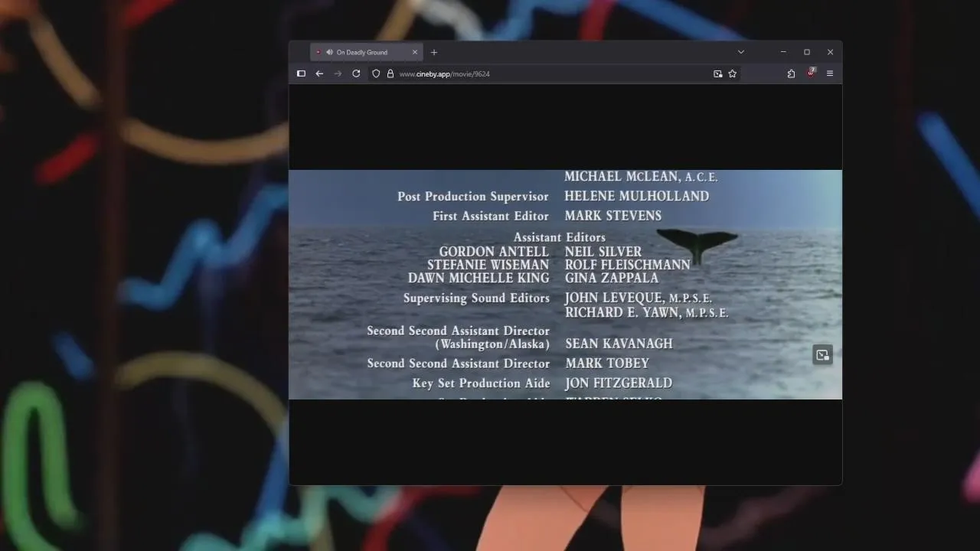This screenshot has width=980, height=551.
Task: Open the Extensions puzzle menu
Action: (x=791, y=73)
